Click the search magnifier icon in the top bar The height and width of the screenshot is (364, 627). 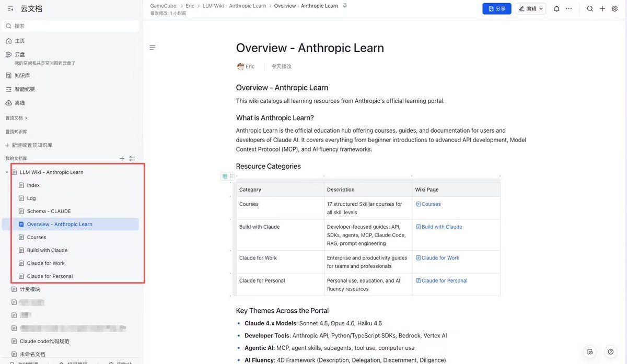[590, 9]
